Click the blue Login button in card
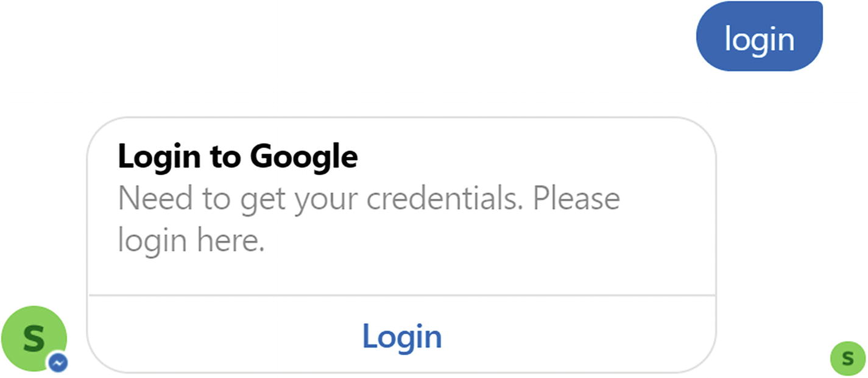The image size is (868, 378). point(402,335)
